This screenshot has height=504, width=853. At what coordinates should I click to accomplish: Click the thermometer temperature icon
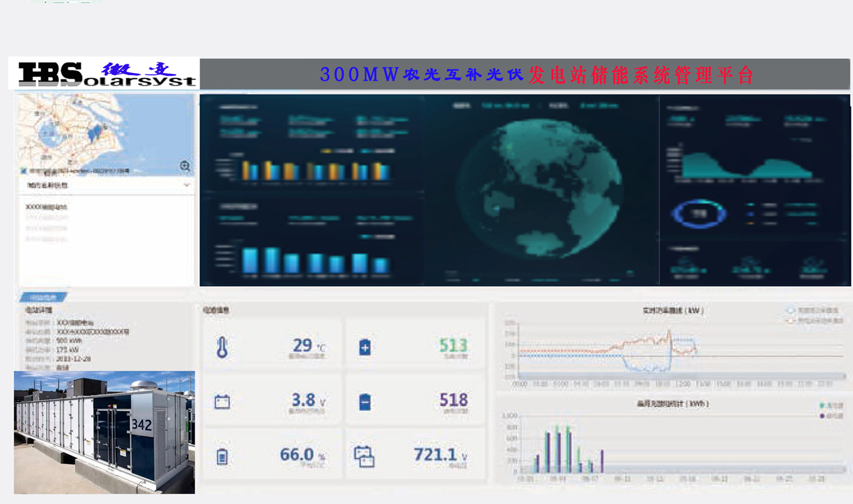(x=222, y=347)
